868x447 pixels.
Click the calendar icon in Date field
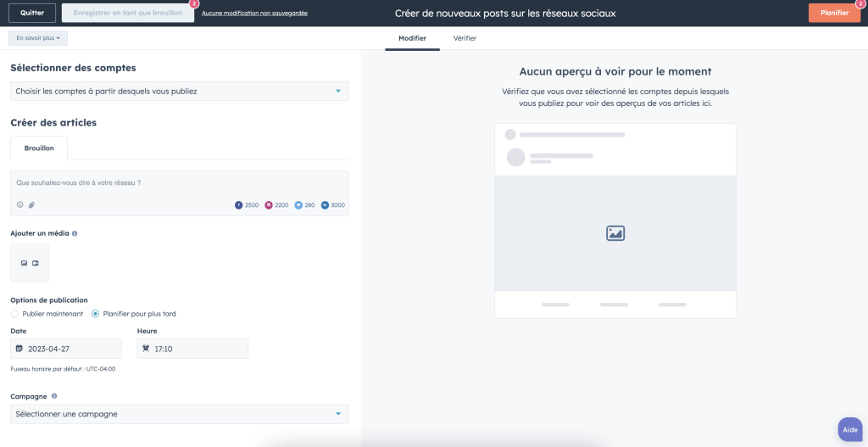[19, 349]
